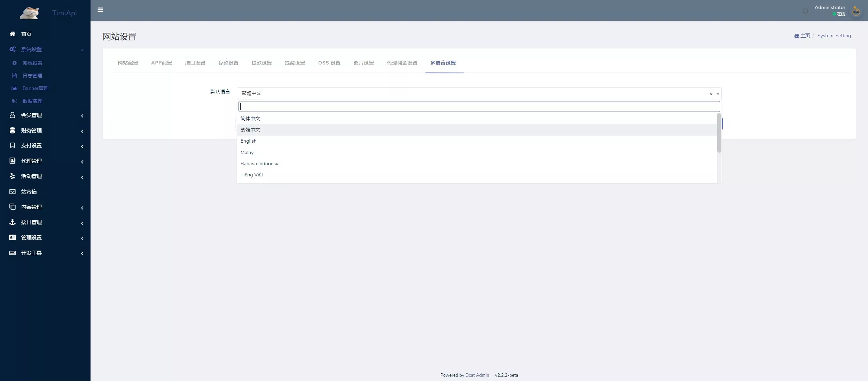Click the anchor icon for 接口管理
Image resolution: width=868 pixels, height=381 pixels.
pos(13,222)
